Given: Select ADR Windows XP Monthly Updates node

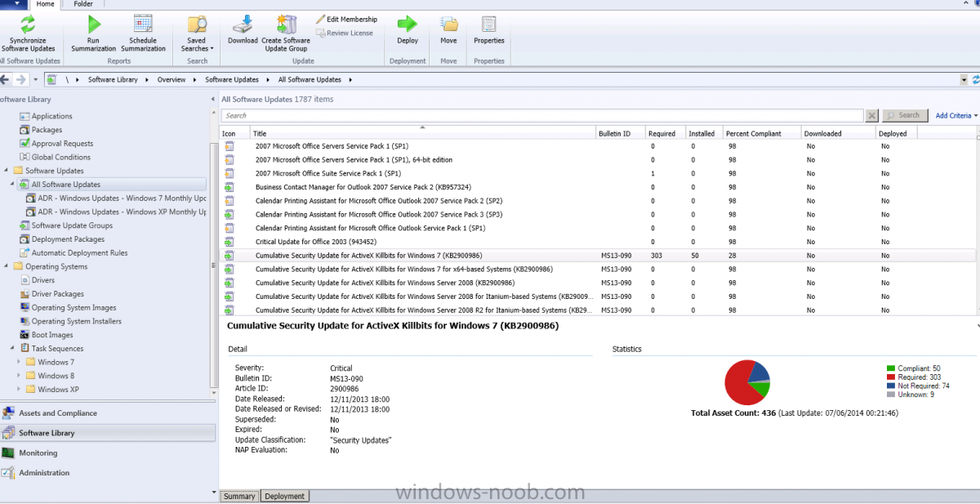Looking at the screenshot, I should (122, 212).
